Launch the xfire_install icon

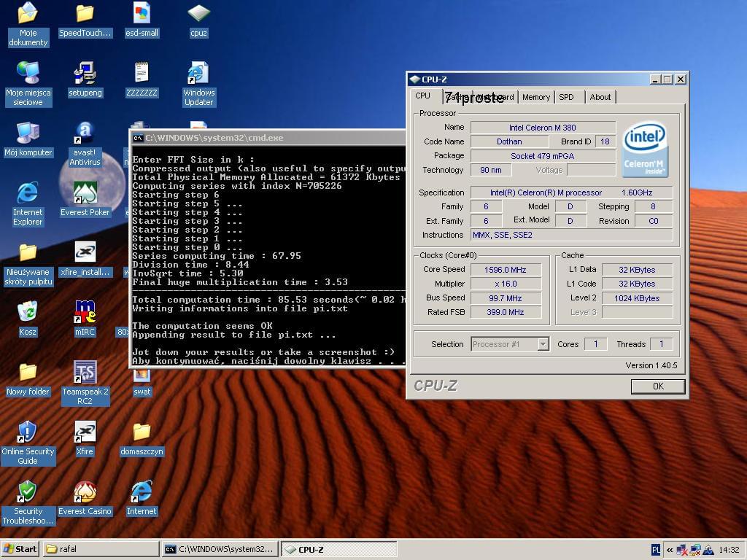pos(85,259)
